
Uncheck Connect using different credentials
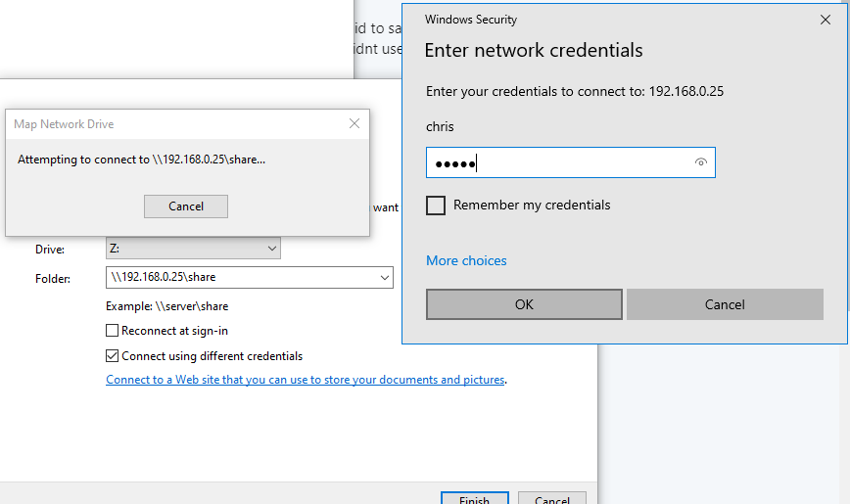point(113,356)
